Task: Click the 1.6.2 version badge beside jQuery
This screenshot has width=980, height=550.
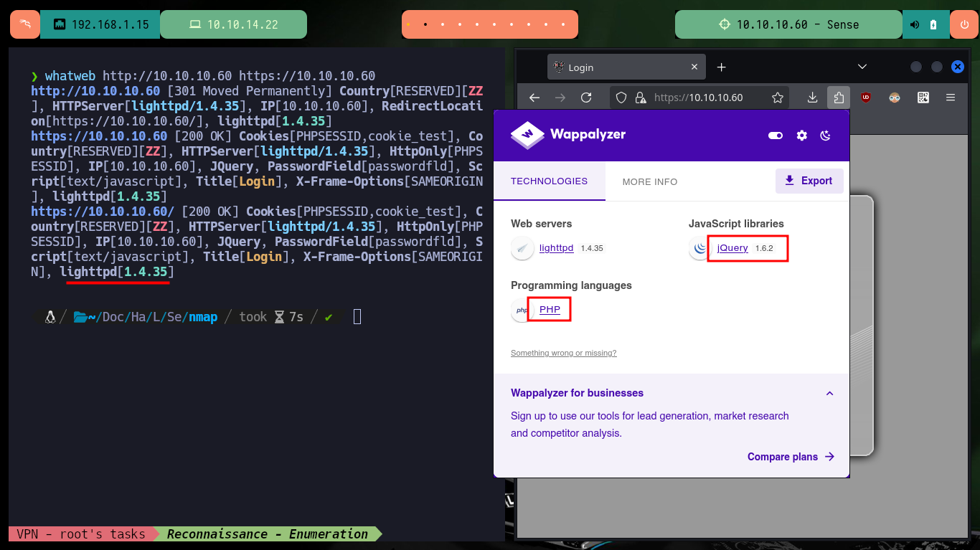Action: tap(764, 248)
